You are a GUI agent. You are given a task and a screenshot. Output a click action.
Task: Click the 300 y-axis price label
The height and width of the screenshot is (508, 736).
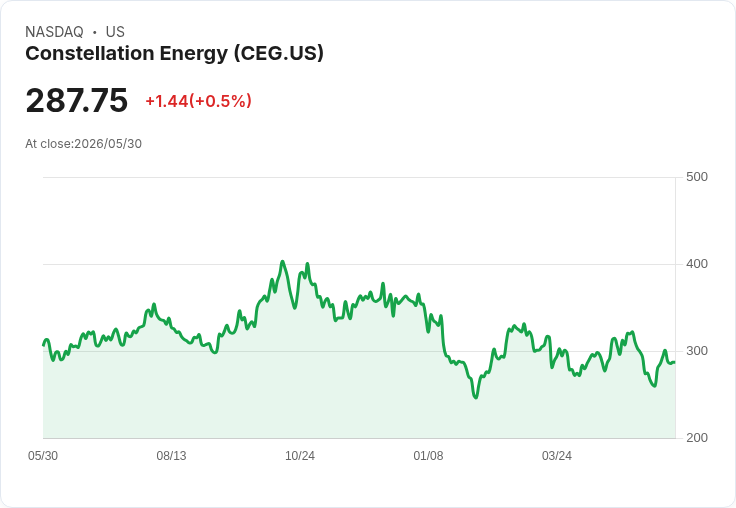[697, 351]
